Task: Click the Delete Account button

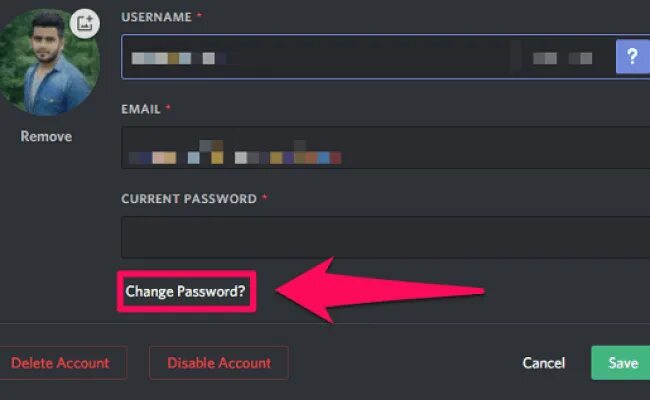Action: (x=61, y=363)
